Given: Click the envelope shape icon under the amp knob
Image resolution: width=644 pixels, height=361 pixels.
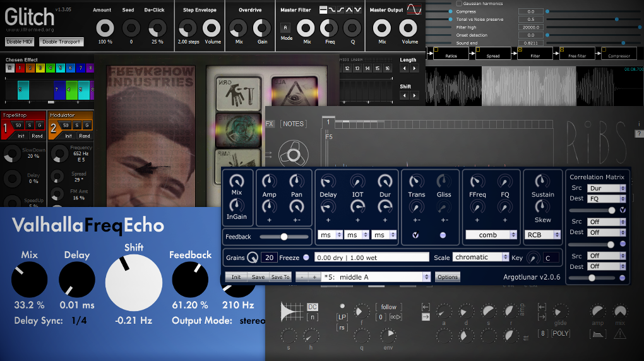Looking at the screenshot, I should 597,334.
